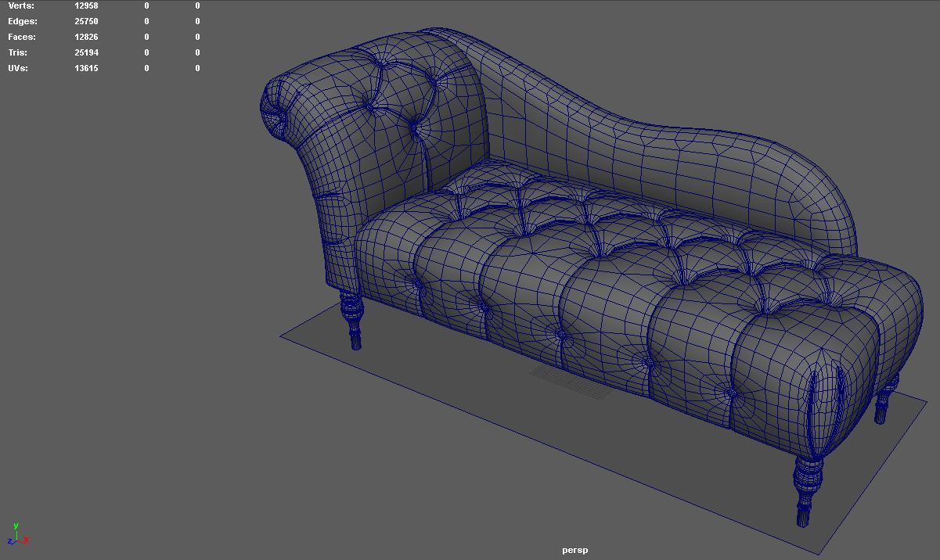The height and width of the screenshot is (560, 940).
Task: Click the vertex count value 12958
Action: point(86,5)
